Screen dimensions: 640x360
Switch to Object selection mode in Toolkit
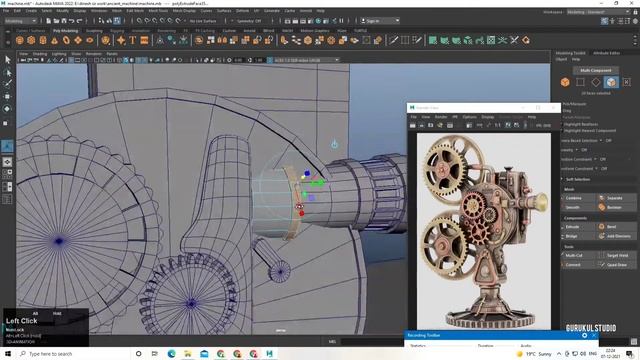click(x=565, y=82)
